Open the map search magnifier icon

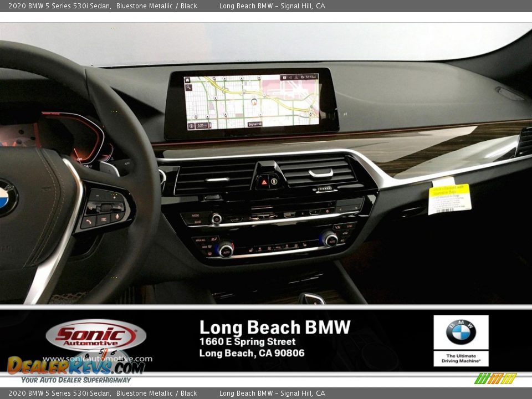[x=188, y=88]
